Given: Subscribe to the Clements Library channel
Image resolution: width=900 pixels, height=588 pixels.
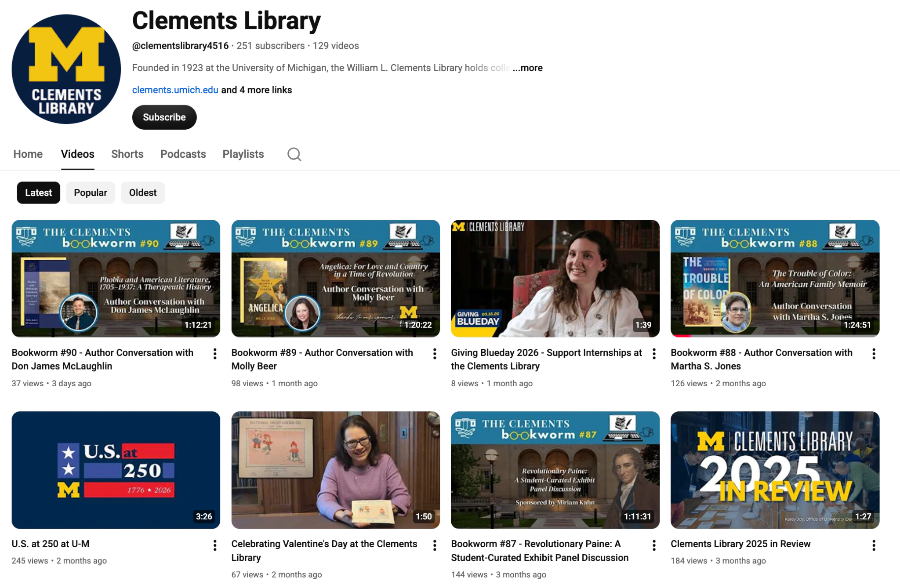Looking at the screenshot, I should click(164, 117).
